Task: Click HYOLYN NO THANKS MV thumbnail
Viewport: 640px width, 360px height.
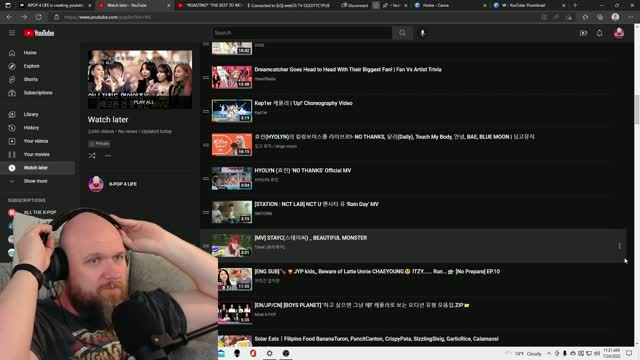Action: 232,178
